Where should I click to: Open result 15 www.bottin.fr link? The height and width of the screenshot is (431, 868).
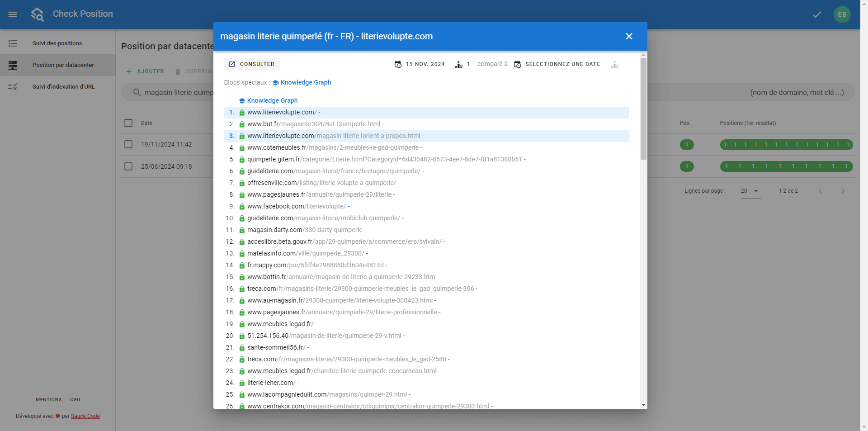(341, 277)
